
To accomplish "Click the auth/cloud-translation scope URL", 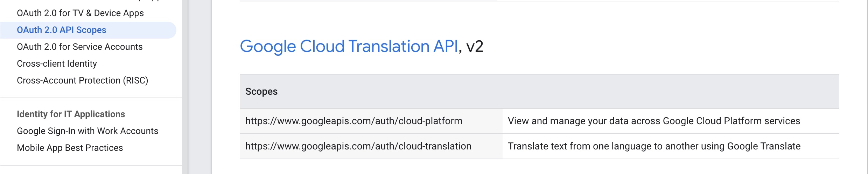I will (358, 146).
